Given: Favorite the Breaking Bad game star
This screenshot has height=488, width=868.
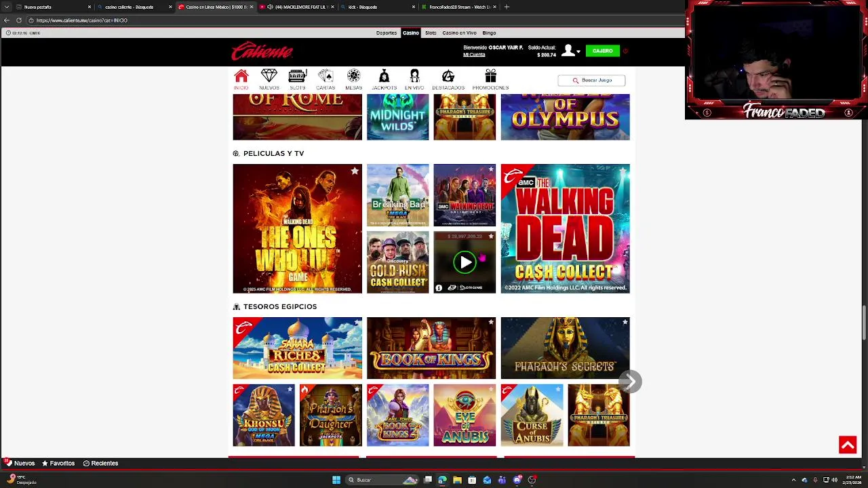Looking at the screenshot, I should tap(424, 169).
